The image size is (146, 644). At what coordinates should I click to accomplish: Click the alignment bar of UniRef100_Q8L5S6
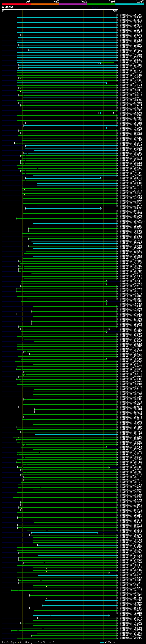[x=62, y=82]
